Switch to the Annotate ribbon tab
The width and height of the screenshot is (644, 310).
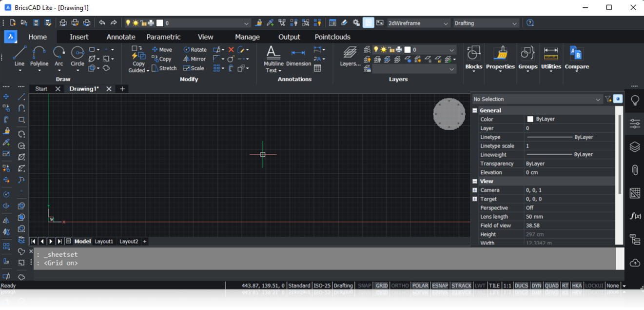click(121, 37)
